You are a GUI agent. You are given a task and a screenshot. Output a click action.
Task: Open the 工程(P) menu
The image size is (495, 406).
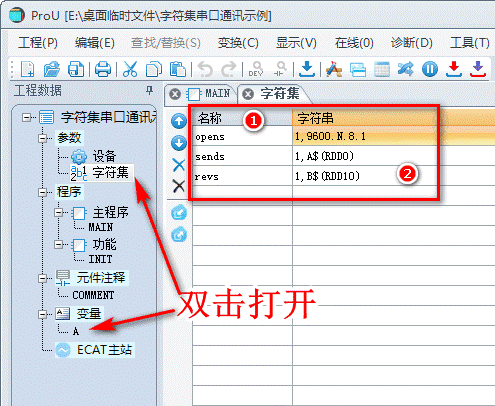[38, 43]
